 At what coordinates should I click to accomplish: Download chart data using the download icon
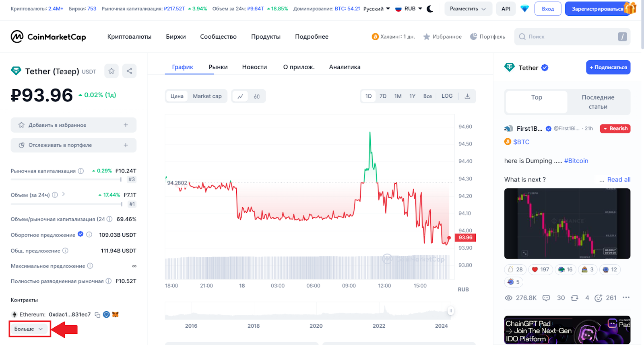(467, 97)
